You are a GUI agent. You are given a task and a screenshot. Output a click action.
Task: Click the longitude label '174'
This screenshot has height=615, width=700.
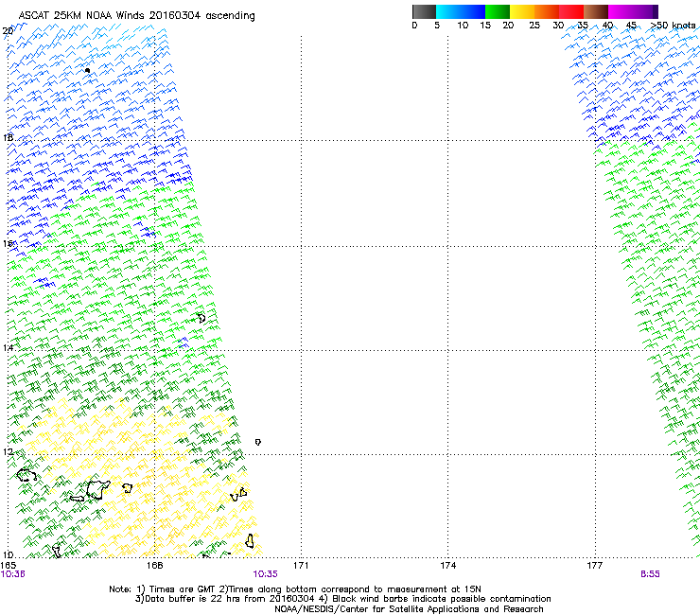[447, 566]
